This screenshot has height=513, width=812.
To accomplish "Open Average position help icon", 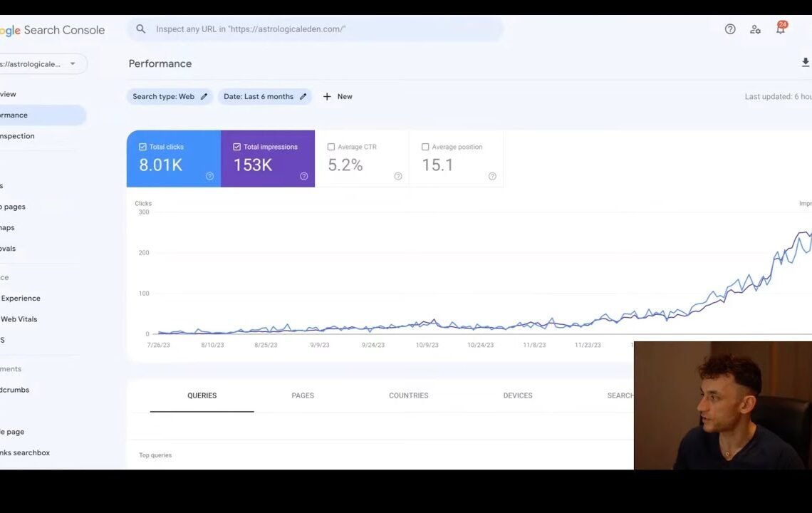I will (492, 176).
